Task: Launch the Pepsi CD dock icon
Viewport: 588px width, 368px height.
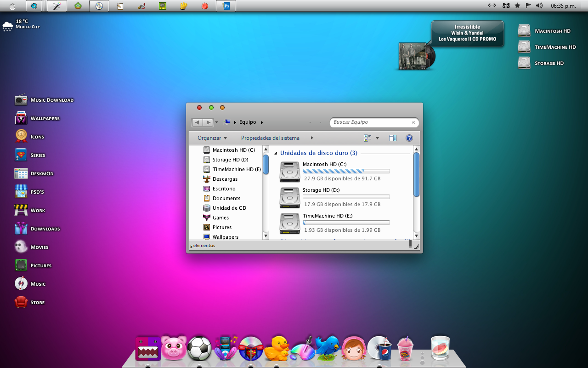Action: (379, 348)
